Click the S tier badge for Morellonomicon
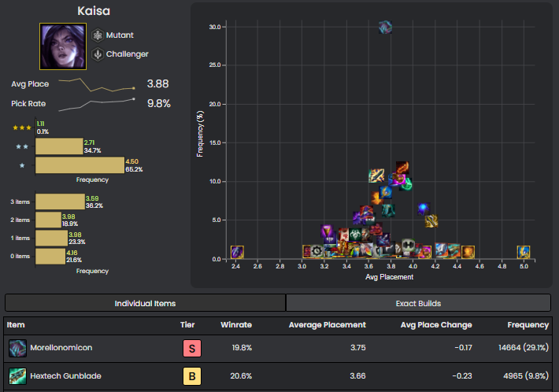Screen dimensions: 559x392 click(191, 348)
